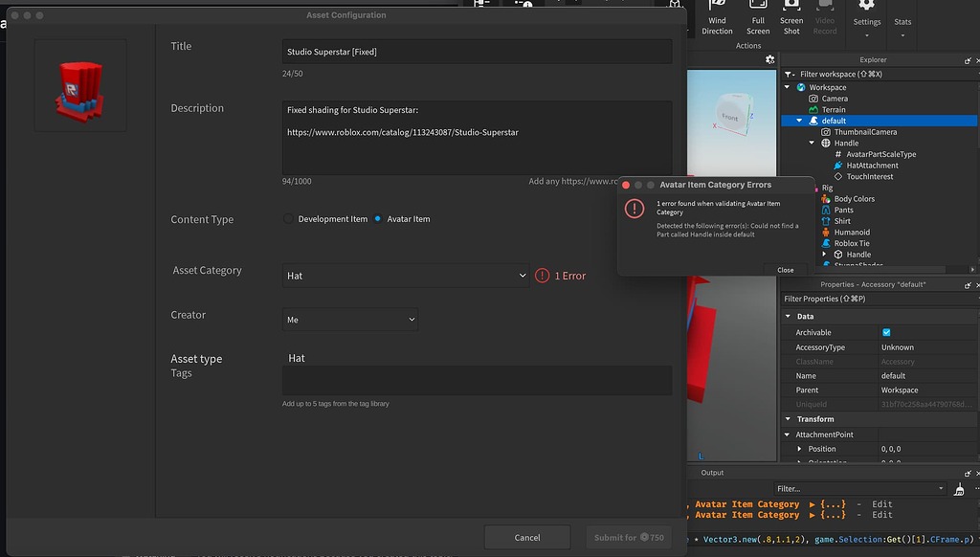Open the Creator dropdown showing Me
This screenshot has width=980, height=557.
click(x=349, y=320)
